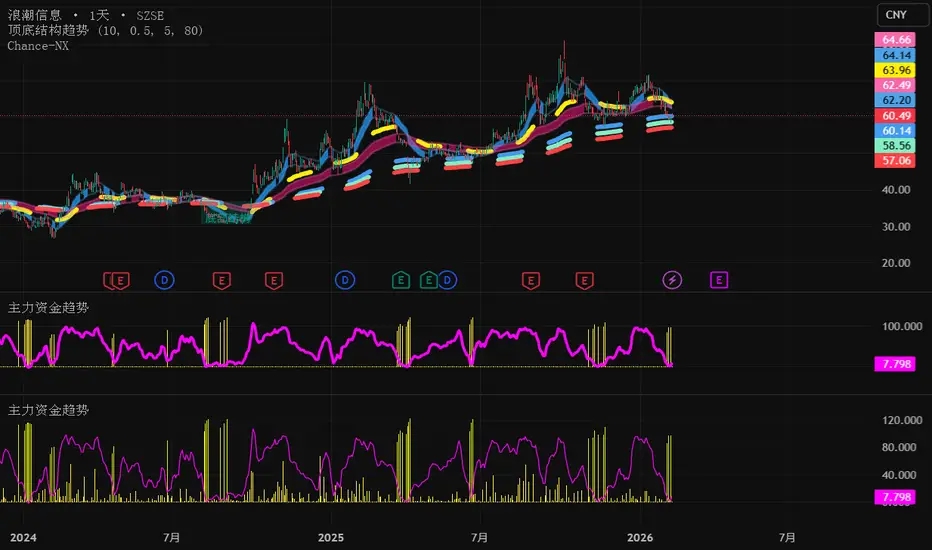The width and height of the screenshot is (932, 550).
Task: Click the 浪潮信息 symbol name
Action: coord(34,15)
